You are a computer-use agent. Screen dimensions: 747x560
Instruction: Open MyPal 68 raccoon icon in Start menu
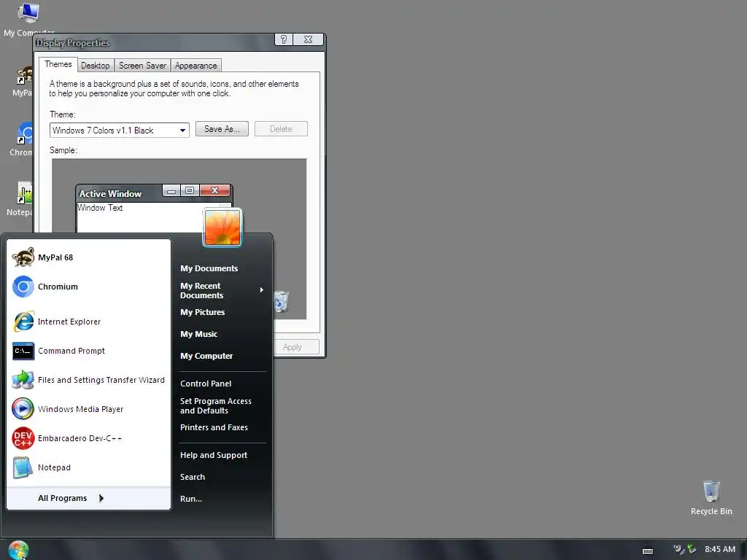point(23,257)
